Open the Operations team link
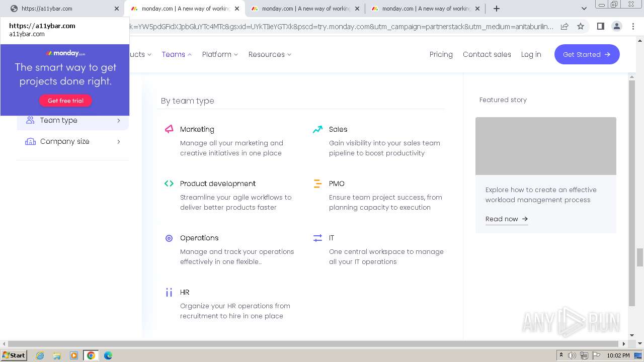Viewport: 644px width, 362px height. [x=199, y=238]
